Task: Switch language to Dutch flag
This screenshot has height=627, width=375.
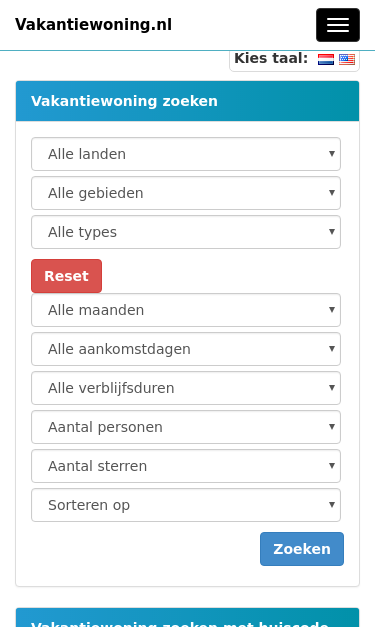Action: 326,60
